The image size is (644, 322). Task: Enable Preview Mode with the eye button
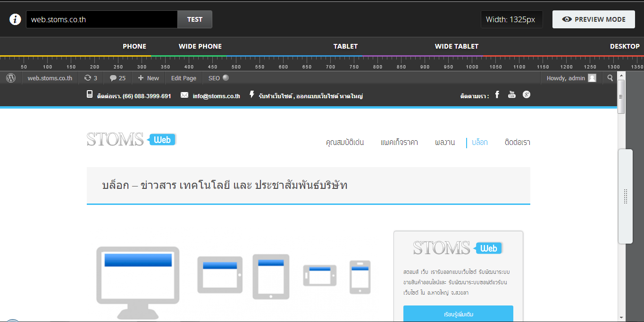pos(594,19)
